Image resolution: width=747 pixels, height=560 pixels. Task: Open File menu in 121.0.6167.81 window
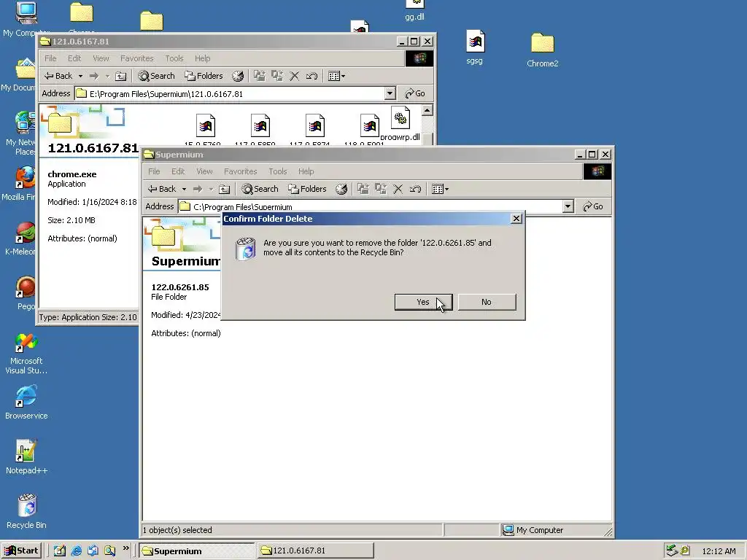point(50,58)
